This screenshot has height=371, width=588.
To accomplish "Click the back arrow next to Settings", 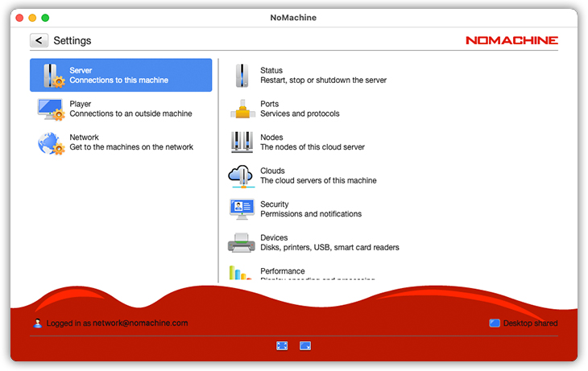I will click(x=39, y=40).
